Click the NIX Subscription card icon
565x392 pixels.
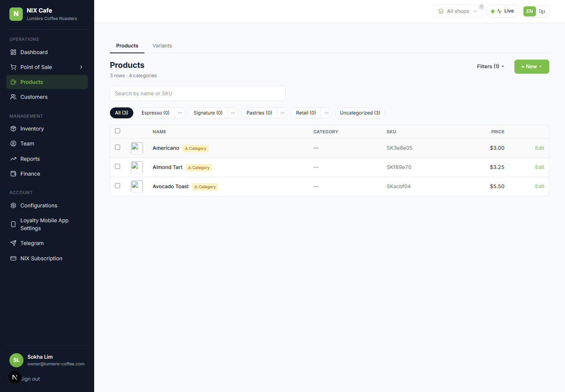click(13, 258)
